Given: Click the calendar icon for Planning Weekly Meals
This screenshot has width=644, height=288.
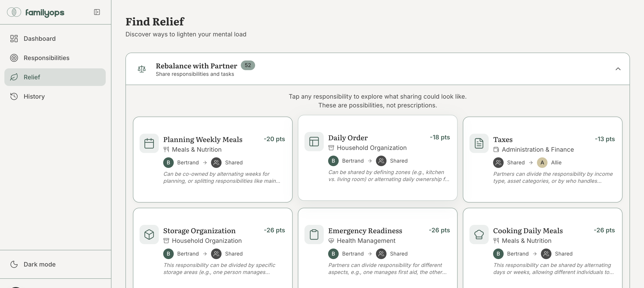Looking at the screenshot, I should click(x=149, y=143).
